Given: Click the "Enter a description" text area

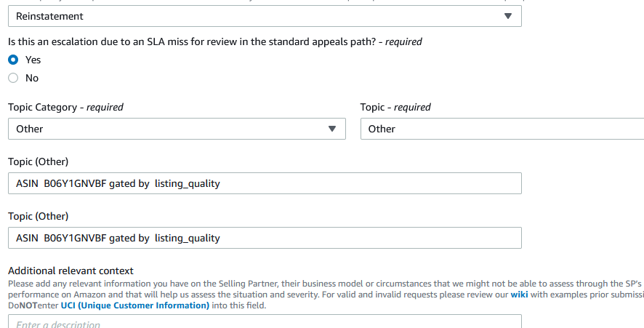Looking at the screenshot, I should coord(265,321).
